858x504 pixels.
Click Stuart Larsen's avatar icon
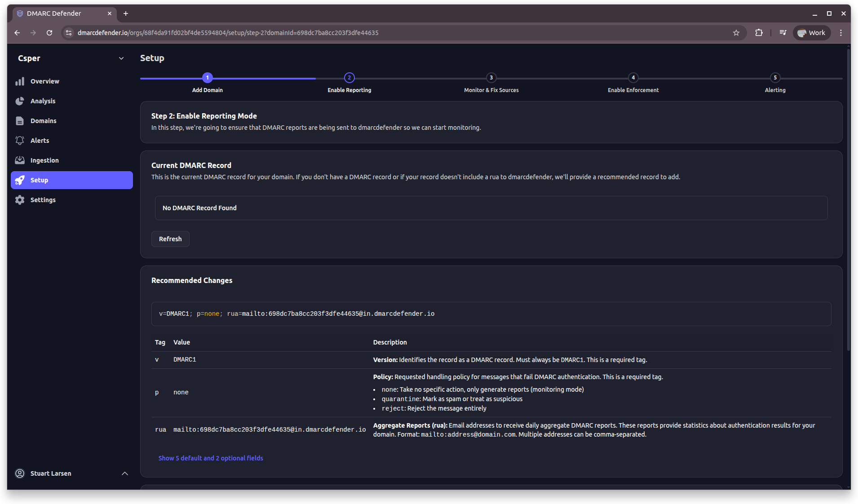[x=20, y=473]
